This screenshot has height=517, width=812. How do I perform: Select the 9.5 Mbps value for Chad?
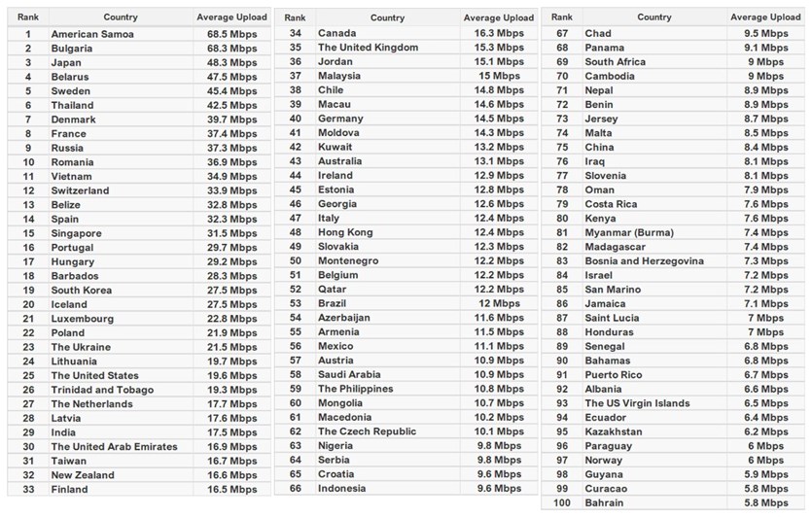(x=767, y=33)
